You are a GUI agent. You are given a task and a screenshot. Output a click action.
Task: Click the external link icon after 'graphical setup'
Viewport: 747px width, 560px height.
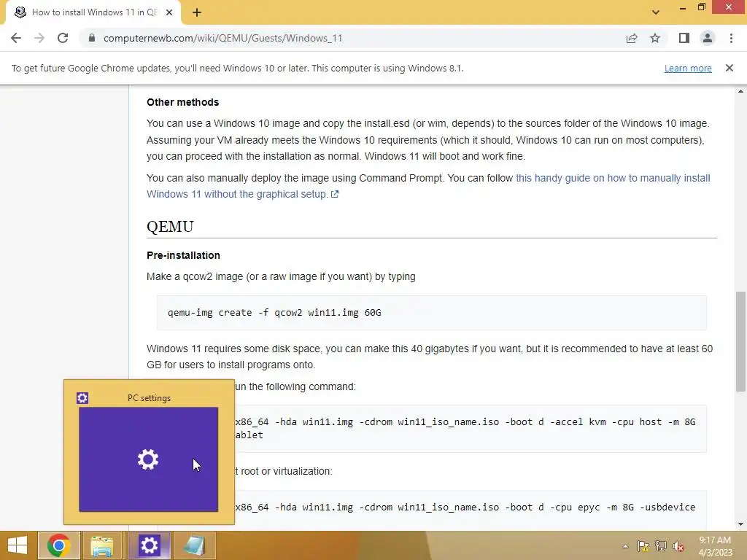[x=335, y=194]
